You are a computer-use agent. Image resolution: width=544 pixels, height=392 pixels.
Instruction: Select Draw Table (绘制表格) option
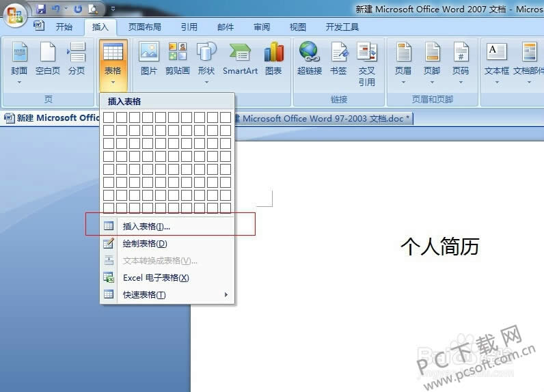coord(144,244)
